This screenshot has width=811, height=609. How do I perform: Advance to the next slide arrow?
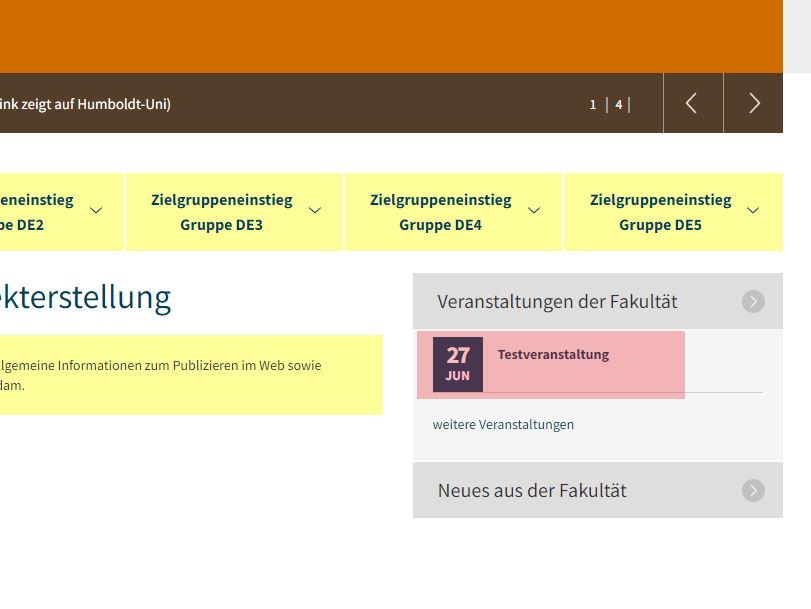point(754,103)
